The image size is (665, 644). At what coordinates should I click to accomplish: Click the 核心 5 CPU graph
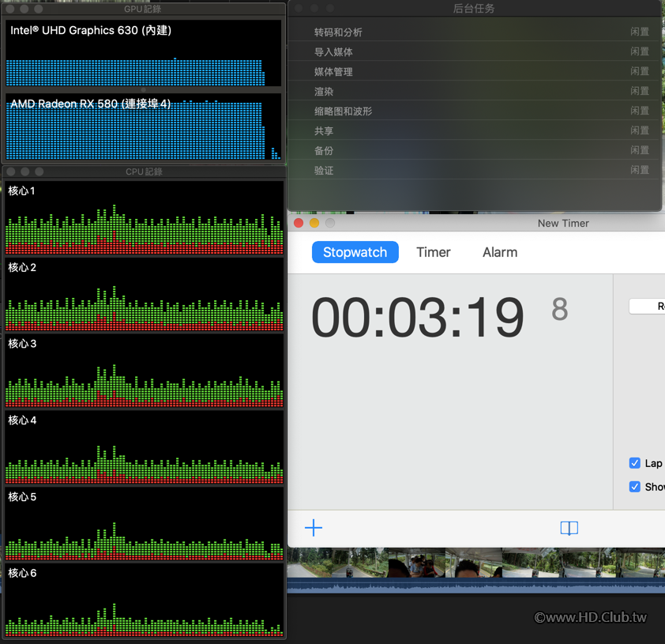pos(145,524)
